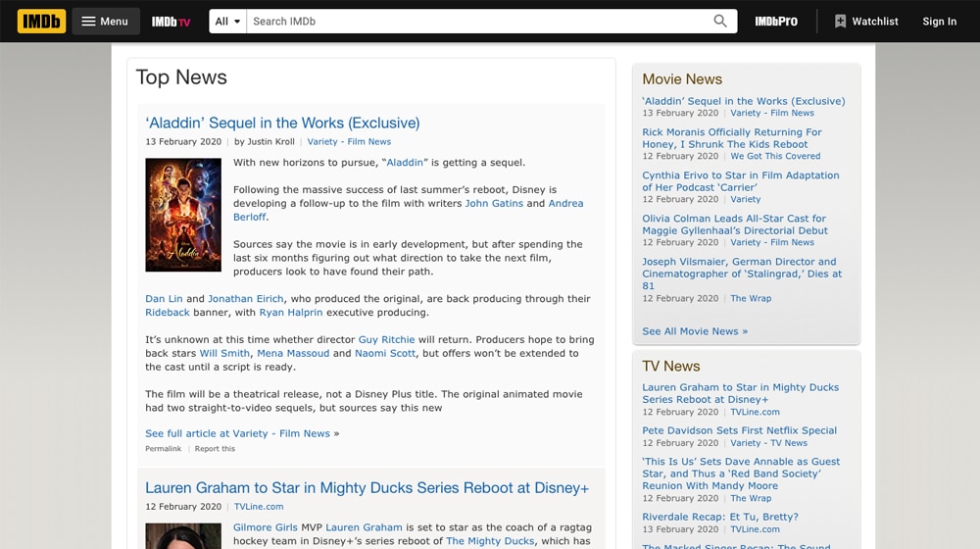Open Lauren Graham Mighty Ducks main headline
Screen dimensions: 980x549
coord(367,487)
